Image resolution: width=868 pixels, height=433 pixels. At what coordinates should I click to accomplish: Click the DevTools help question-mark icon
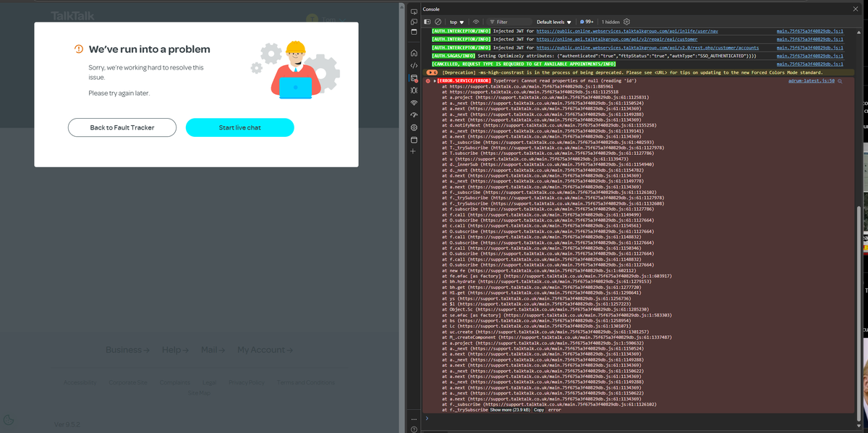pos(414,429)
